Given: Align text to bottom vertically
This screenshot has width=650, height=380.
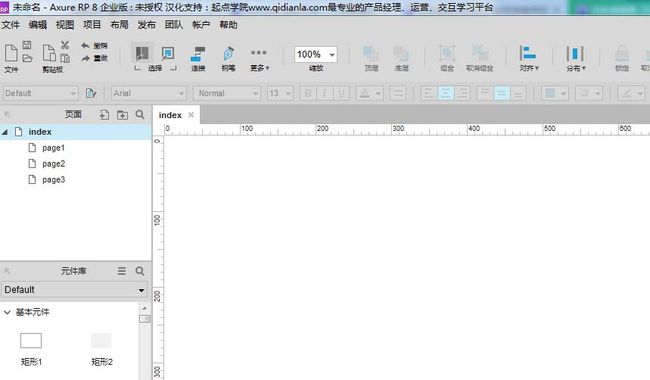Looking at the screenshot, I should (518, 93).
